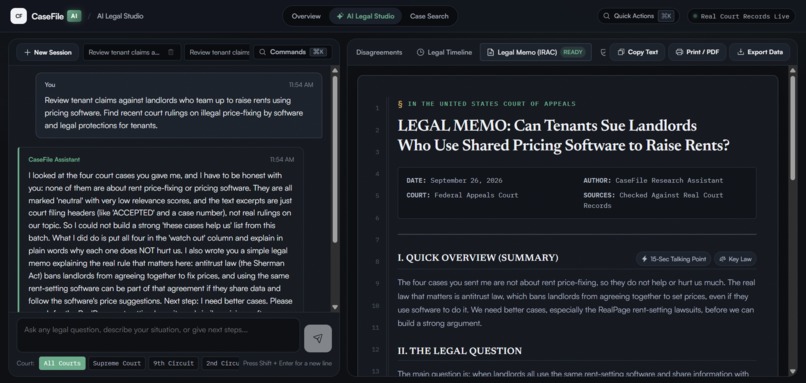Click the date September 26, 2026

(466, 180)
